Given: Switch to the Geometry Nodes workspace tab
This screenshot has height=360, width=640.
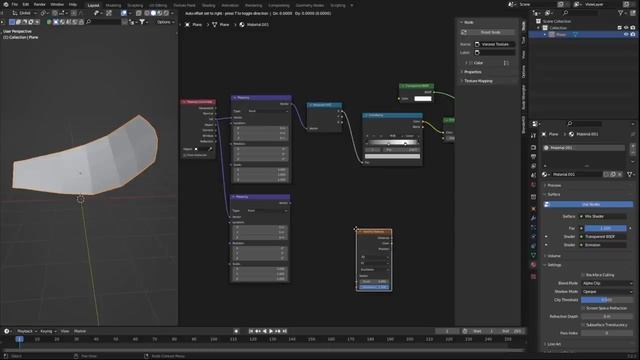Looking at the screenshot, I should pyautogui.click(x=310, y=5).
